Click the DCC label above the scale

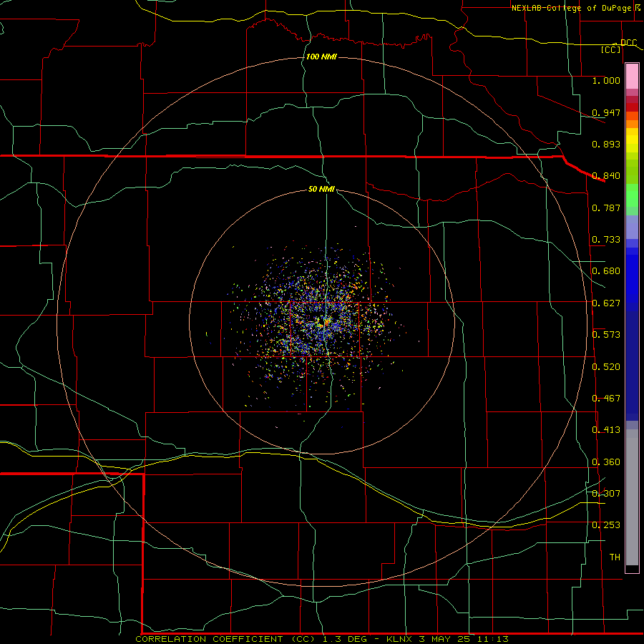[x=628, y=43]
